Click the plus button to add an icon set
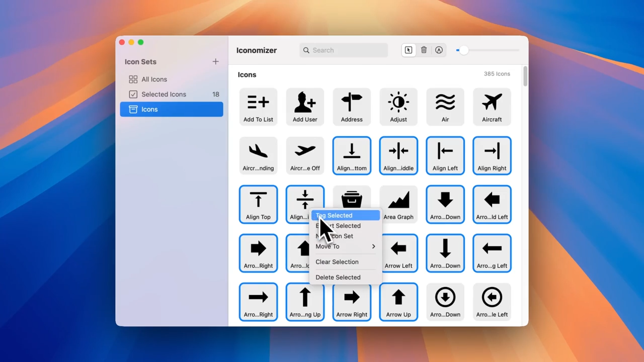 pos(215,61)
